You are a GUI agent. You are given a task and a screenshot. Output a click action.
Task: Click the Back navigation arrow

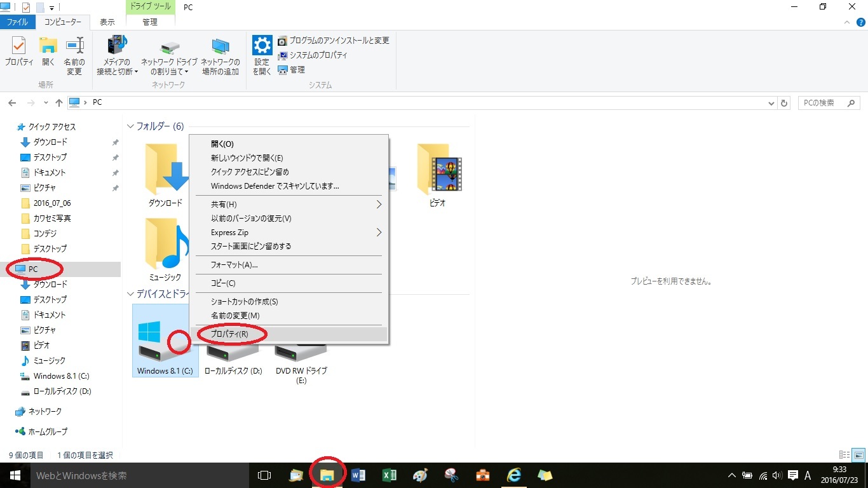(x=11, y=103)
